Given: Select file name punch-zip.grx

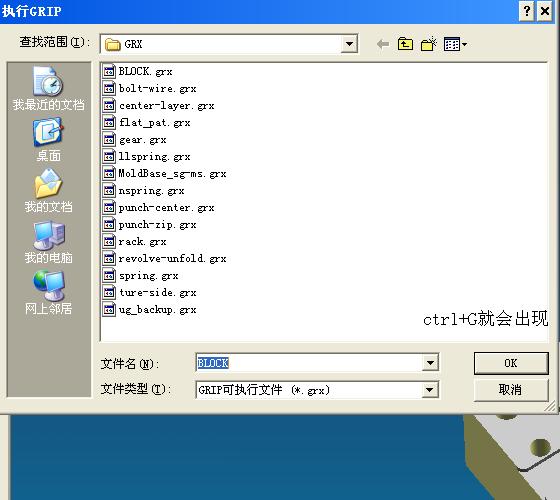Looking at the screenshot, I should coord(158,225).
